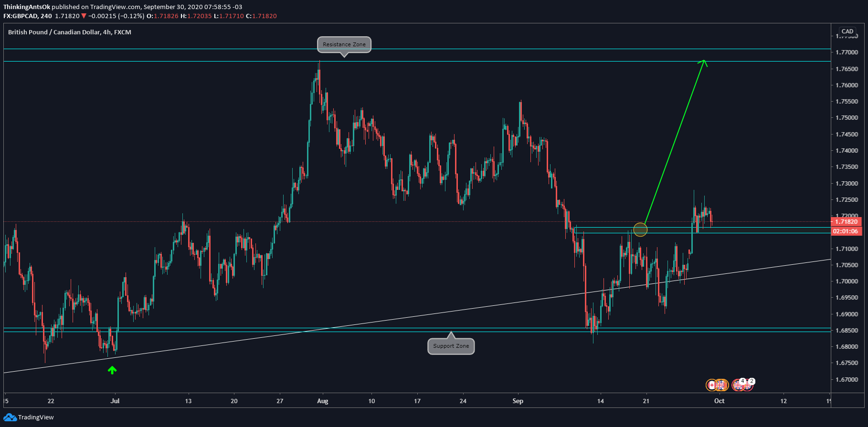Click the 1.77000 price axis label
The width and height of the screenshot is (868, 427).
[x=847, y=52]
